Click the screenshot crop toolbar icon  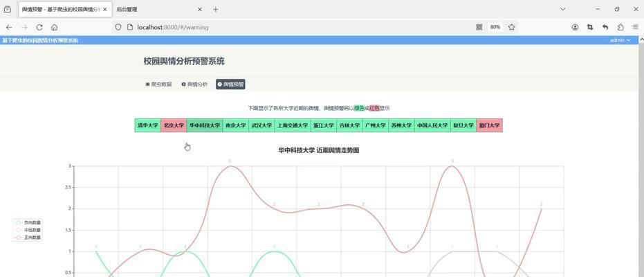click(x=590, y=27)
